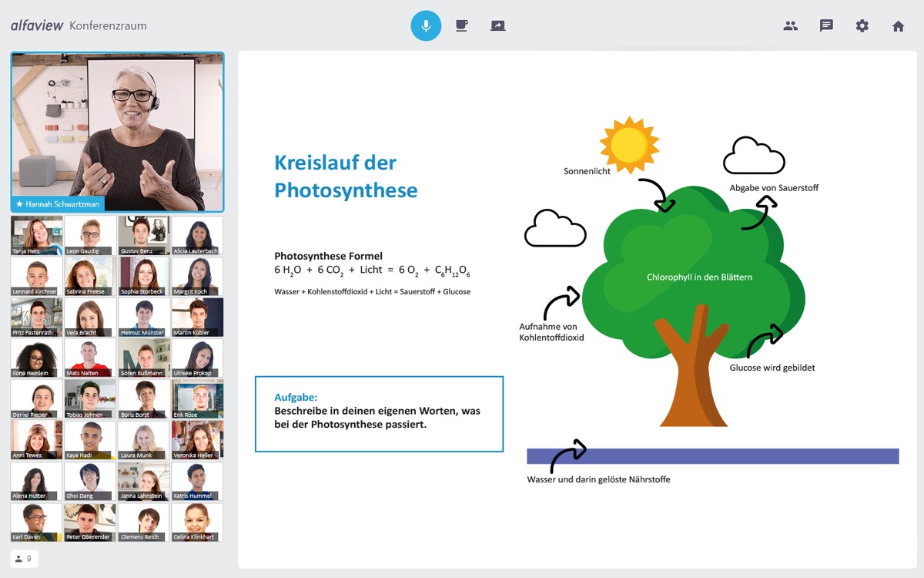924x578 pixels.
Task: Open settings gear icon
Action: (862, 25)
